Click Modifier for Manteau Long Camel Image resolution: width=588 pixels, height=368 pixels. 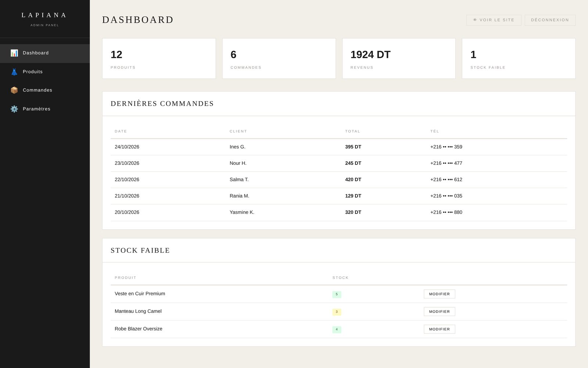(439, 312)
